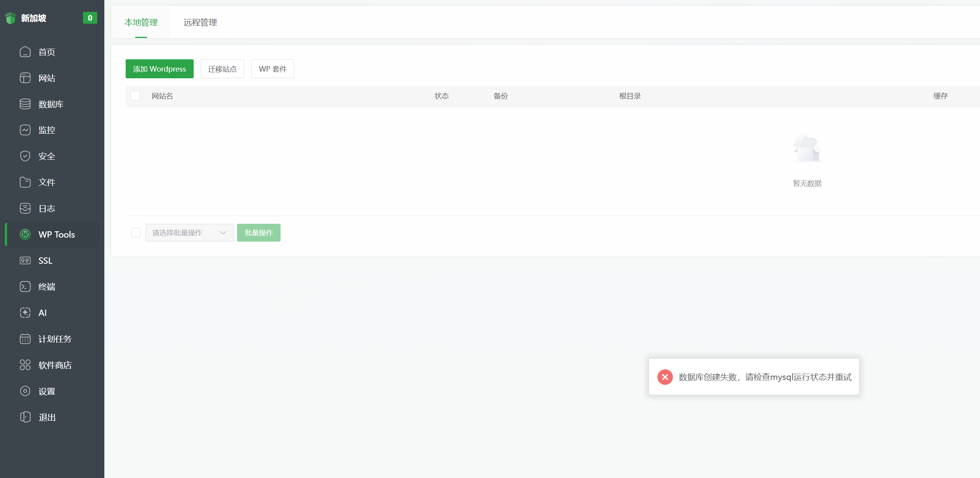Click the WP 套件 button
Viewport: 980px width, 478px height.
point(273,69)
